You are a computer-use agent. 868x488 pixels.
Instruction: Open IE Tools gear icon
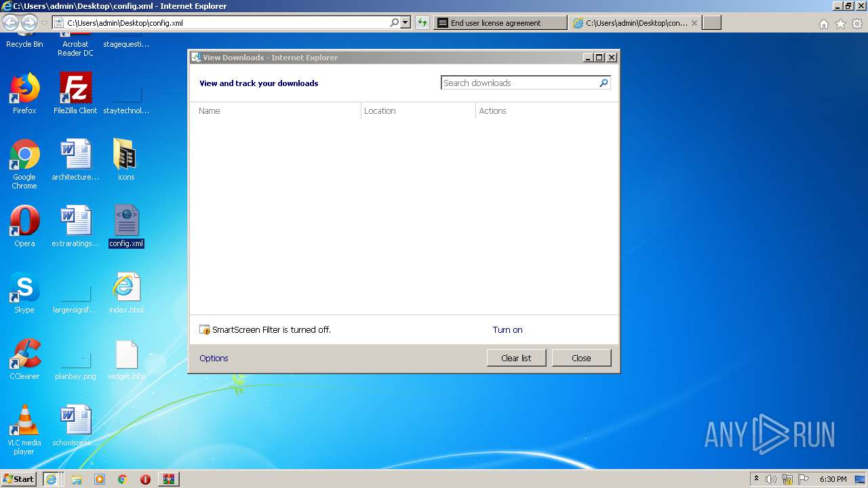[857, 24]
